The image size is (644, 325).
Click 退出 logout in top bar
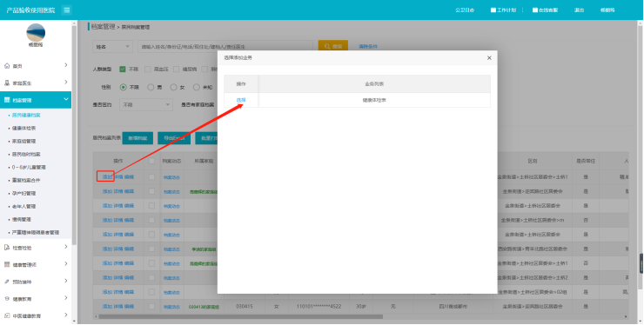point(579,10)
